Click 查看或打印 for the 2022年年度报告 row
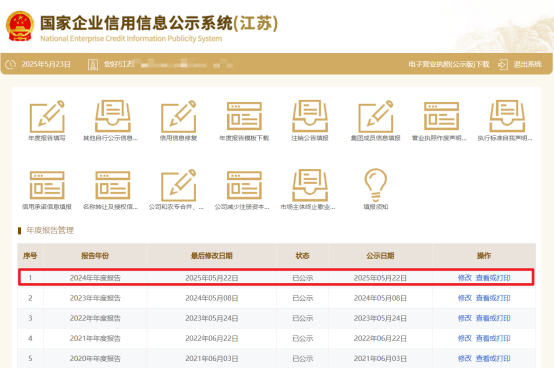The image size is (554, 368). [x=493, y=318]
